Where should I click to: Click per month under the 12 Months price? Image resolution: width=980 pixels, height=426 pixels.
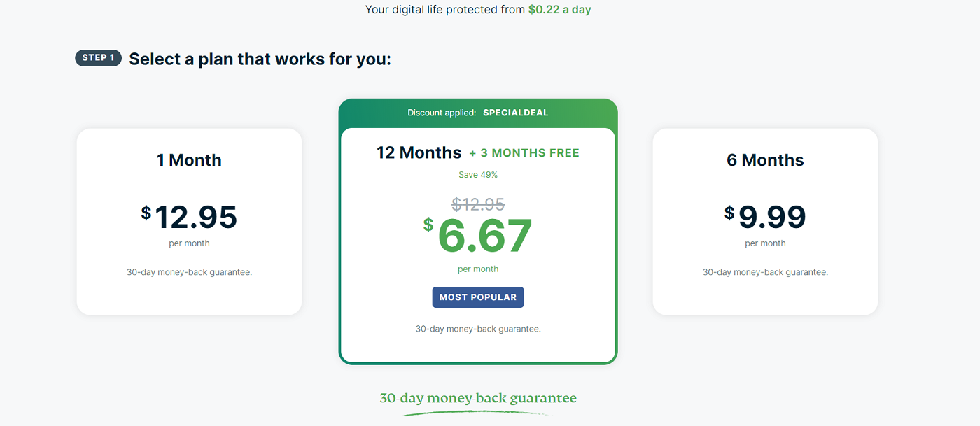(x=478, y=269)
